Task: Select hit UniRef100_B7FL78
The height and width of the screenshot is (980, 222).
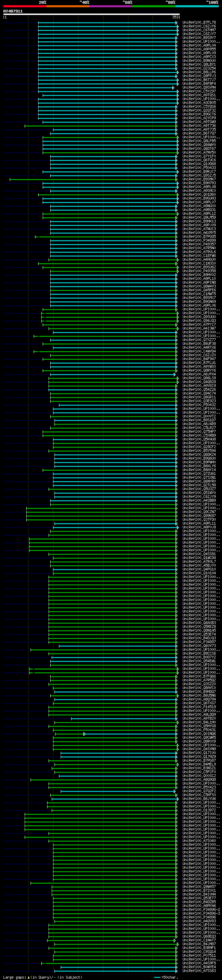Action: [199, 23]
